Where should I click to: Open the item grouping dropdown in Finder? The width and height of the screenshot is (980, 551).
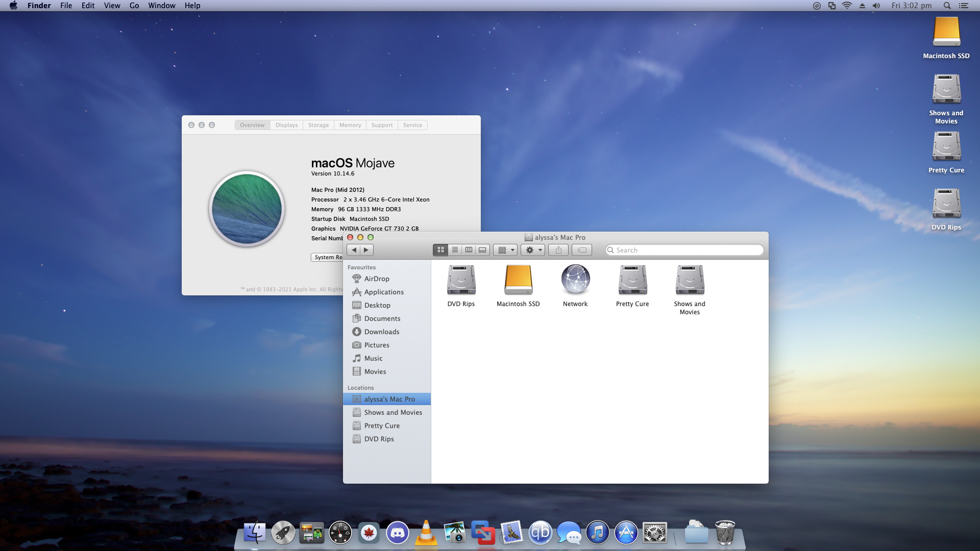coord(505,250)
